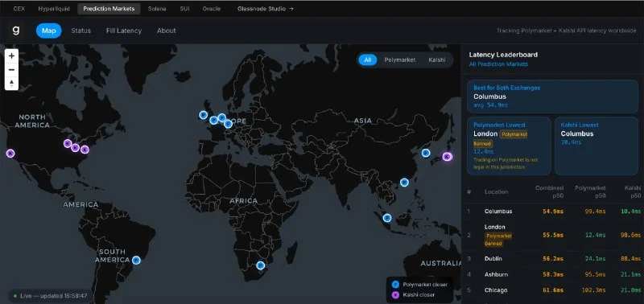Open the Glassnode g logo home
Image resolution: width=644 pixels, height=304 pixels.
click(x=15, y=31)
